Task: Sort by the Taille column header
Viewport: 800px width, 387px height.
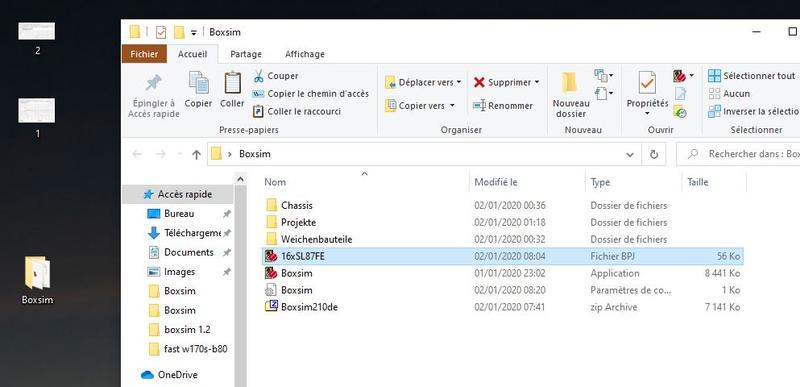Action: 698,182
